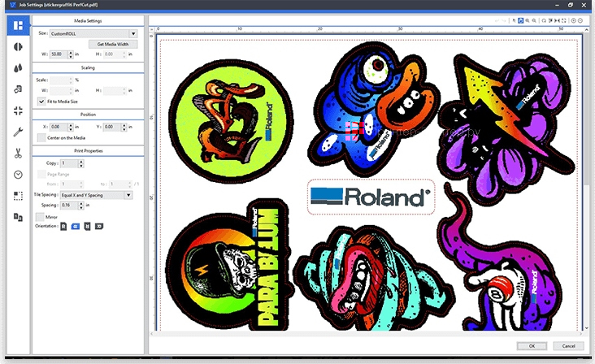Confirm with the OK button
This screenshot has height=364, width=595.
click(x=531, y=346)
